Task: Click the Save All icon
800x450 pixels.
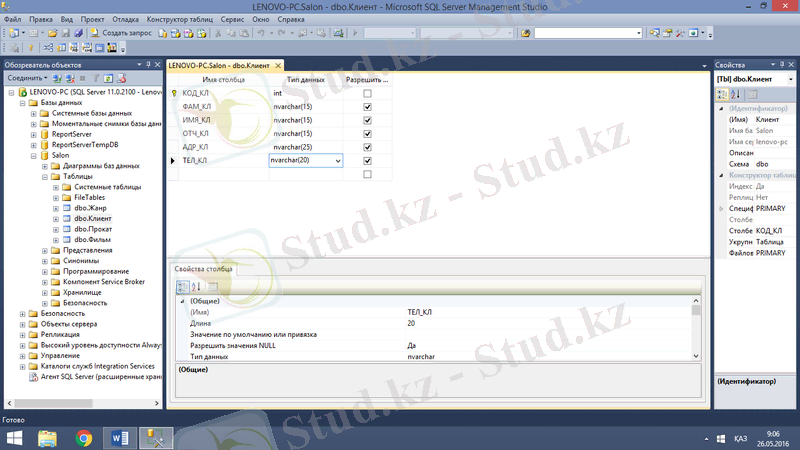Action: pyautogui.click(x=78, y=33)
